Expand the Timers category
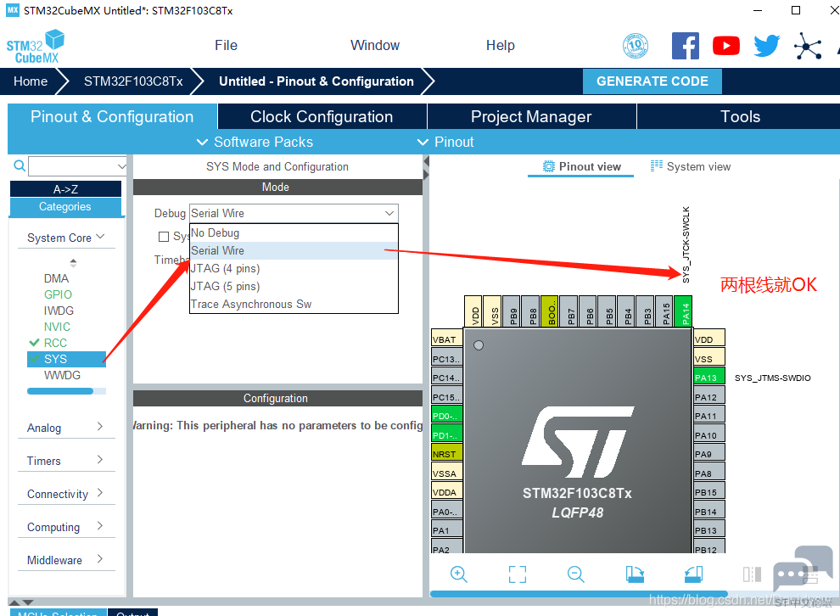The width and height of the screenshot is (840, 616). pyautogui.click(x=66, y=461)
